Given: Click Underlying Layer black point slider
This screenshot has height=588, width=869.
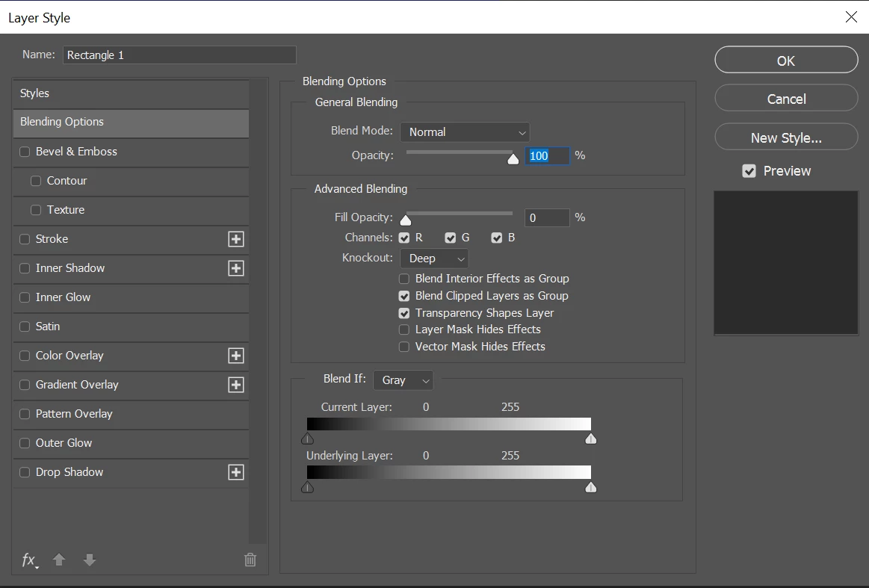Looking at the screenshot, I should tap(308, 487).
